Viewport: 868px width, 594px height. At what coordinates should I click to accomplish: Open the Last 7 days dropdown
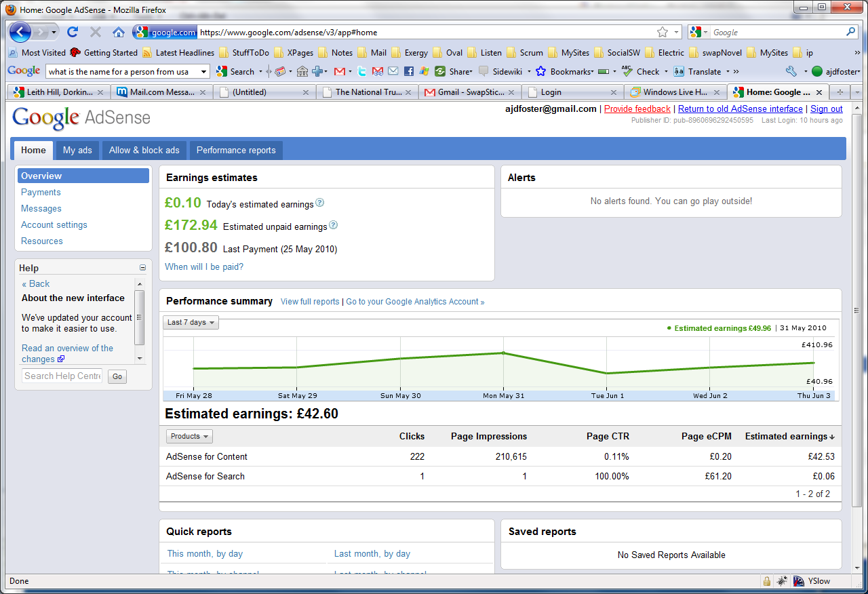[x=191, y=323]
